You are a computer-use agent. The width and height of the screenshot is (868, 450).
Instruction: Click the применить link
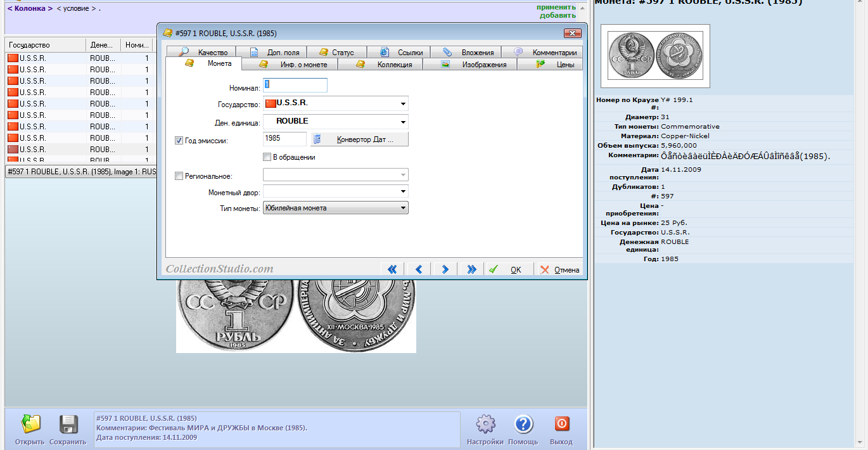(x=556, y=7)
